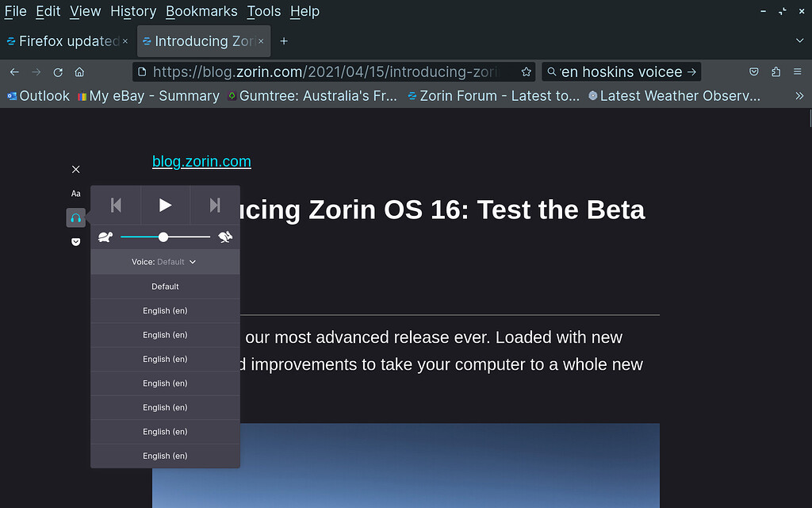The height and width of the screenshot is (508, 812).
Task: Open a new tab with the plus button
Action: (x=284, y=41)
